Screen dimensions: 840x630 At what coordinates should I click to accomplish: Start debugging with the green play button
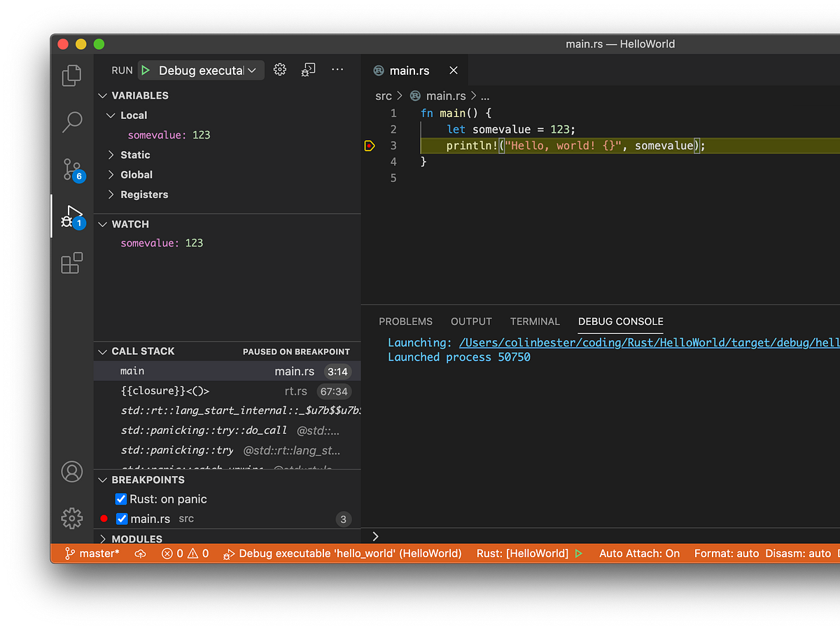click(x=145, y=70)
